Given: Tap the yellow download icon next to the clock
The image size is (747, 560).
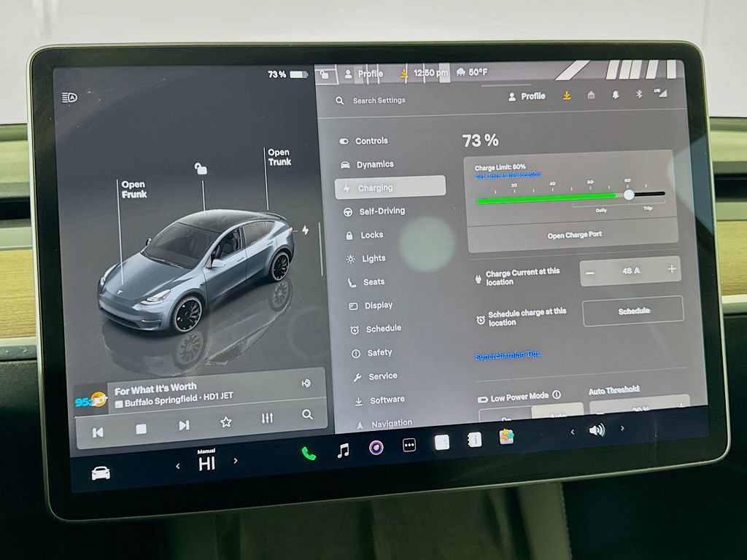Looking at the screenshot, I should 404,74.
